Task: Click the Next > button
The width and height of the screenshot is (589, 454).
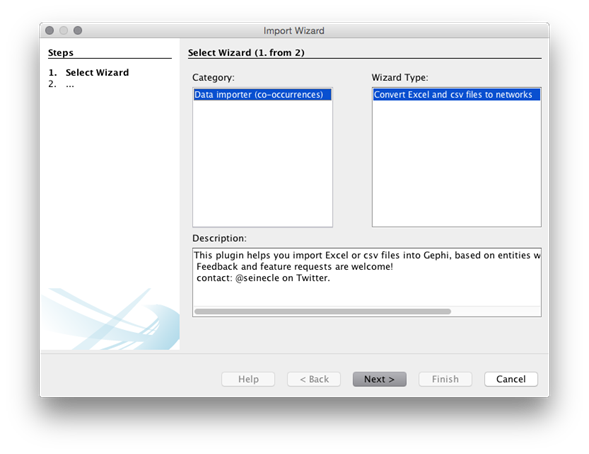Action: point(379,379)
